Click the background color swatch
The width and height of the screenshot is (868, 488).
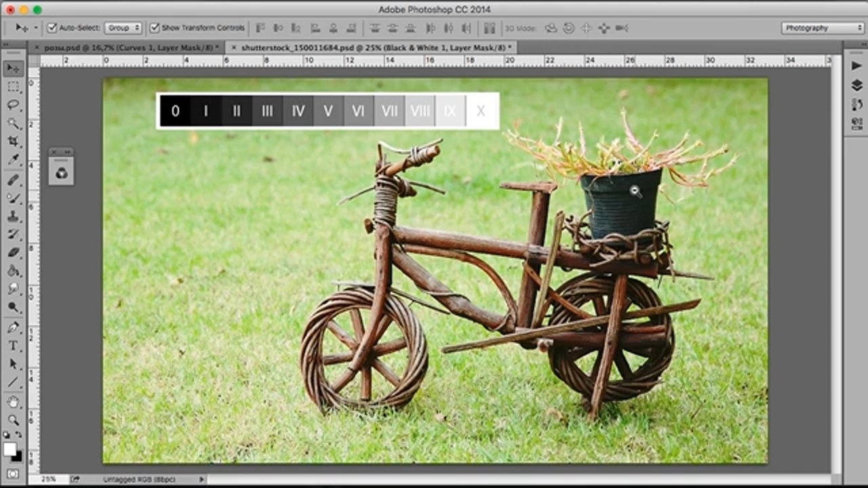point(17,455)
